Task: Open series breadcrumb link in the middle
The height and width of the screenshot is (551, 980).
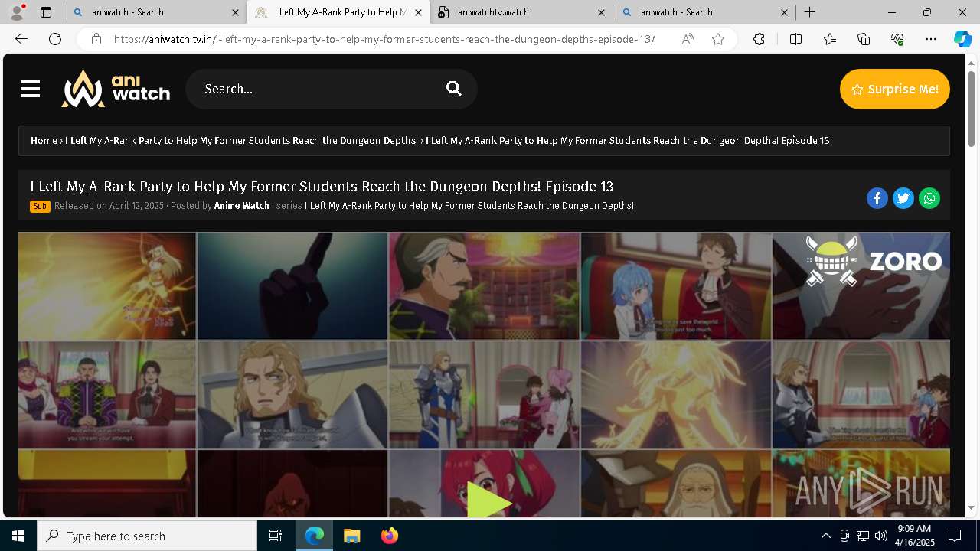Action: 241,140
